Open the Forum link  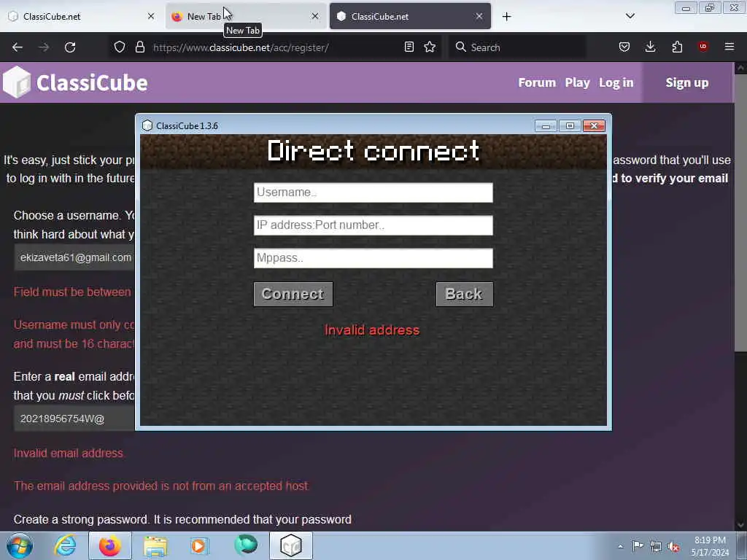(537, 82)
